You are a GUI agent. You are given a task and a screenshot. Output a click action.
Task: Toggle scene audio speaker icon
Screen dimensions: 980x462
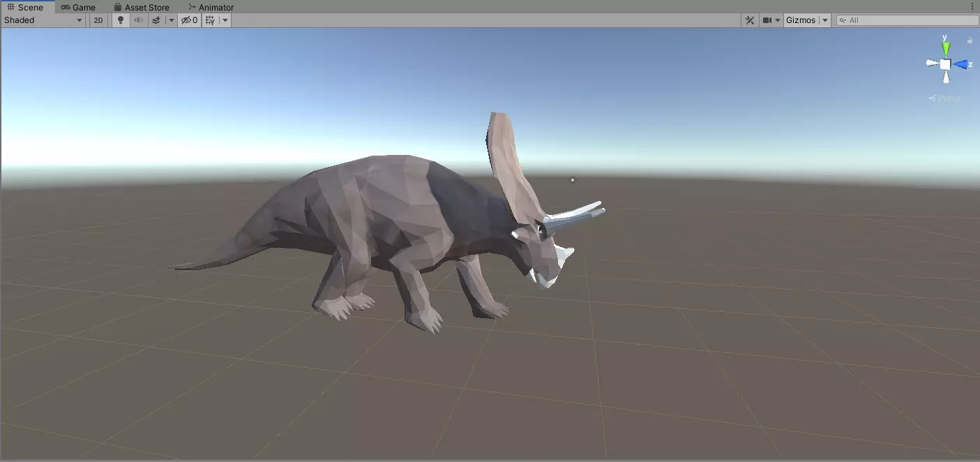[139, 20]
